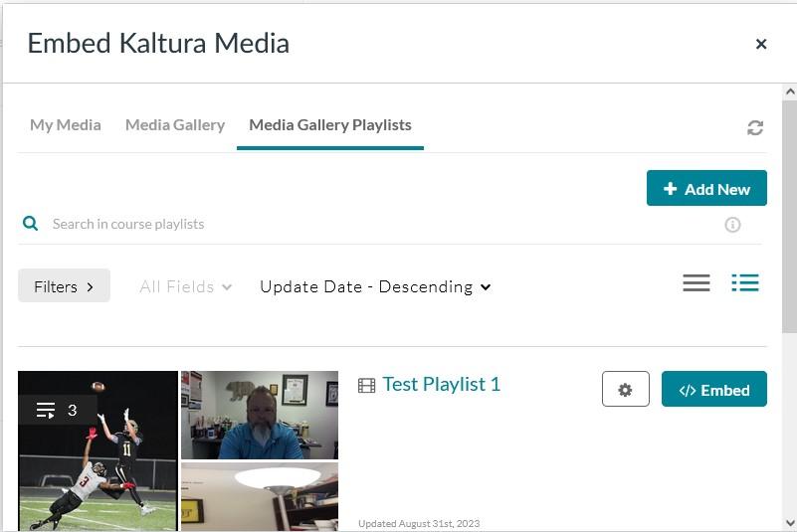Close the Embed Kaltura Media dialog
Viewport: 797px width, 532px height.
coord(760,44)
